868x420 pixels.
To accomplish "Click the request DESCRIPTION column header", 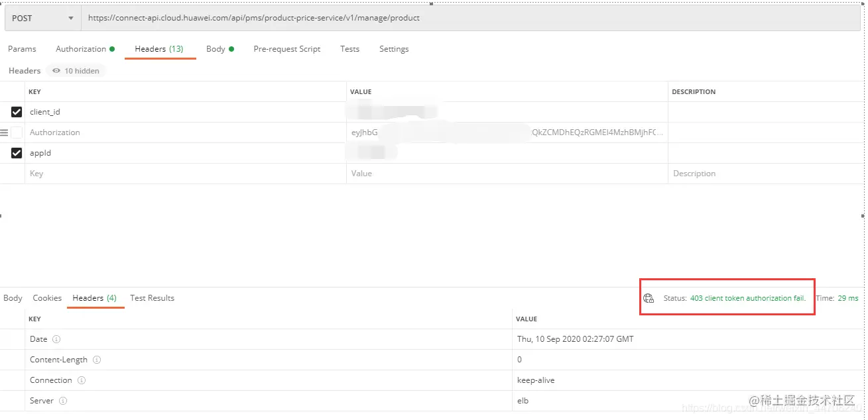I will pos(694,92).
